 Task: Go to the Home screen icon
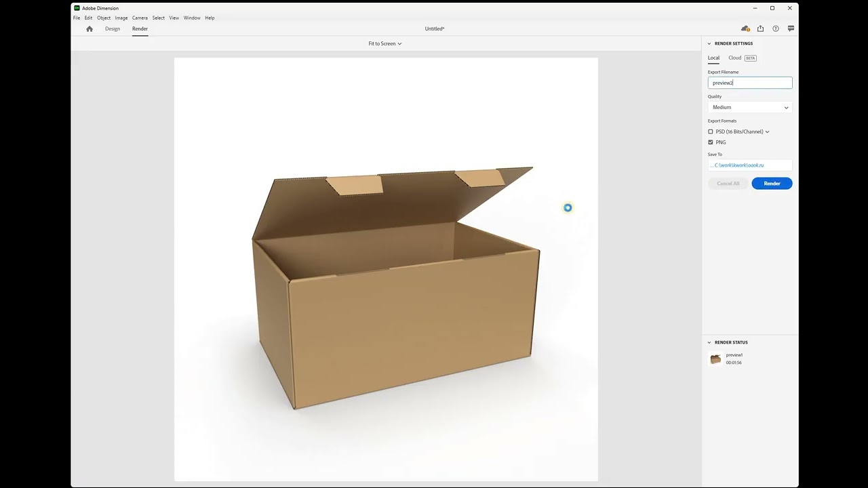pyautogui.click(x=90, y=28)
